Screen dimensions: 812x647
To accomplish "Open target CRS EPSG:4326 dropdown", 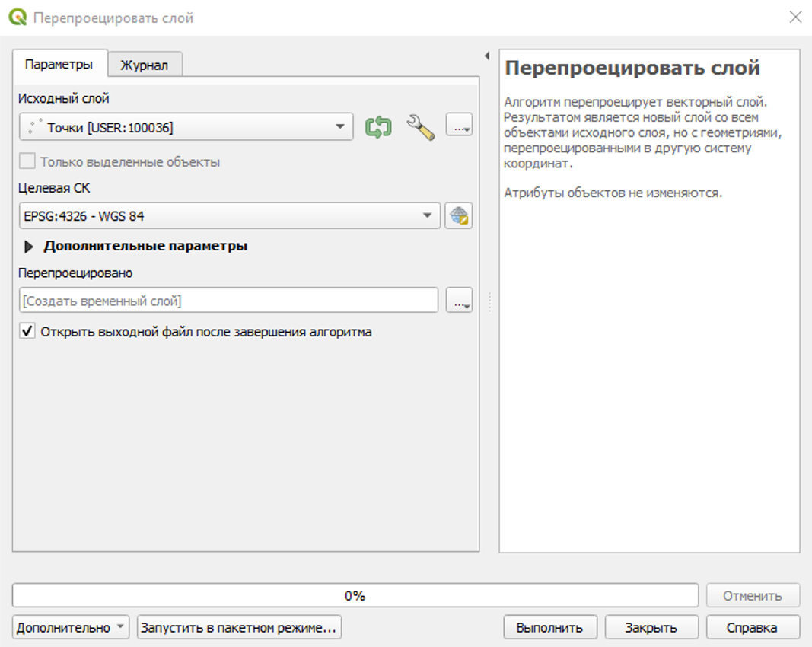I will click(x=229, y=216).
